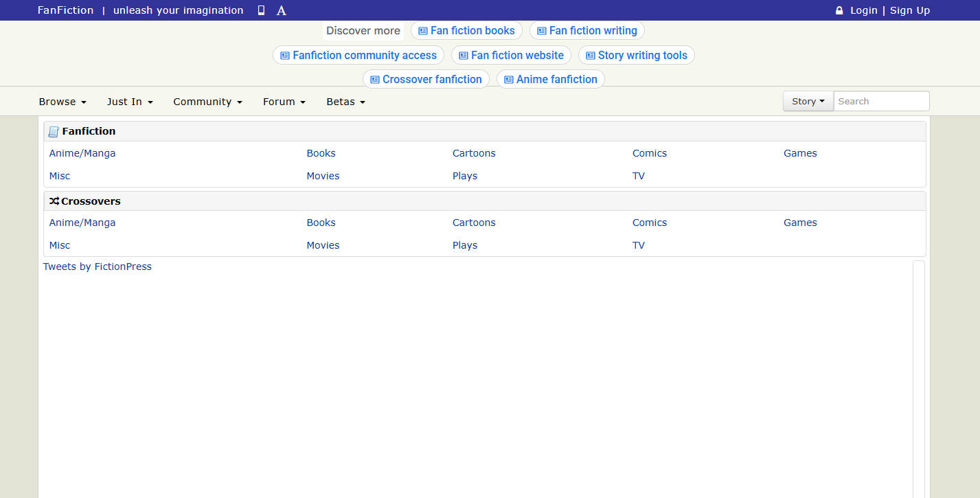This screenshot has width=980, height=498.
Task: Go to the FanFiction home link
Action: point(65,10)
